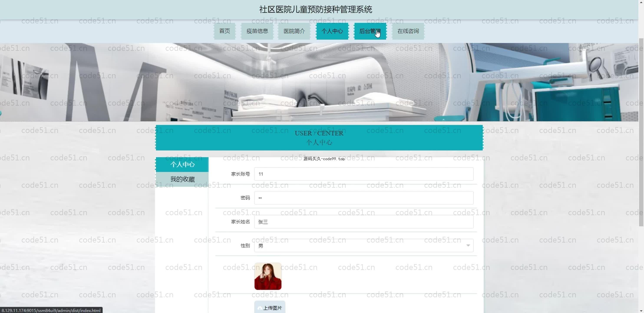This screenshot has width=644, height=313.
Task: Click the cloud upload icon
Action: 260,308
